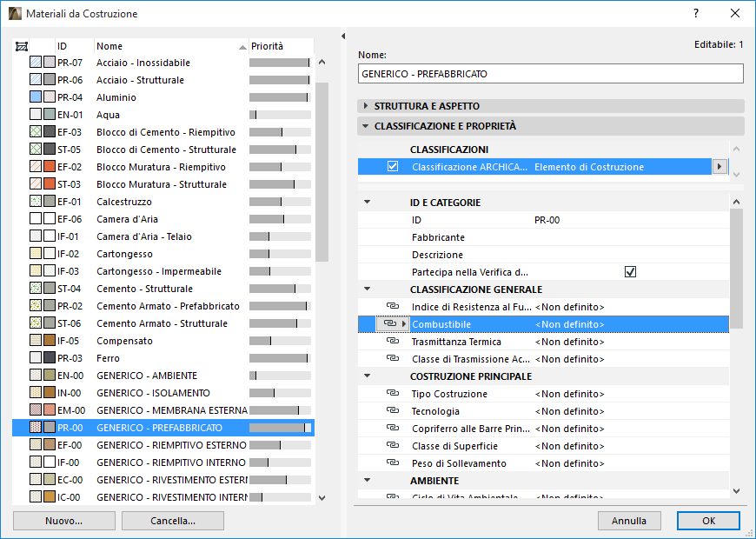Click the surface color swatch for Compensato

click(x=50, y=340)
